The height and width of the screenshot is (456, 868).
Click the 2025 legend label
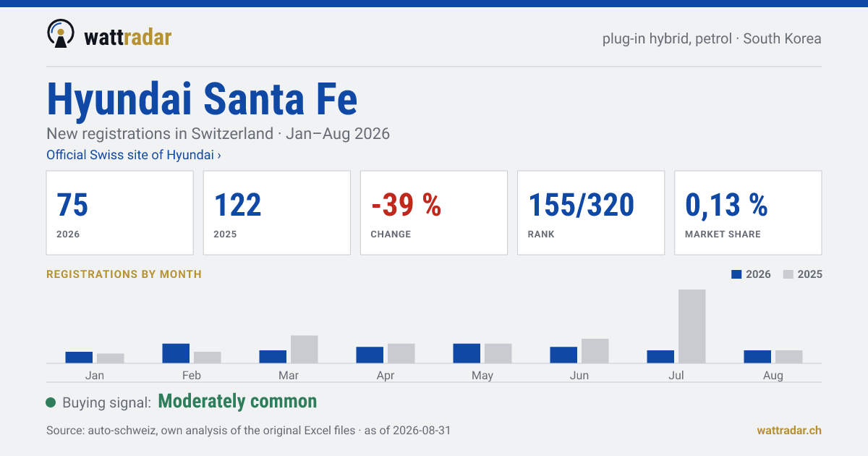pyautogui.click(x=810, y=274)
